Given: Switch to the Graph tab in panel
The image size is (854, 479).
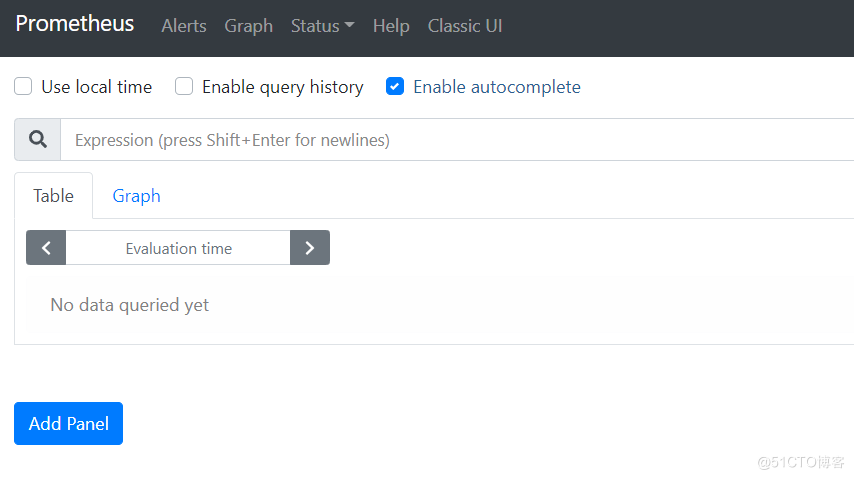Looking at the screenshot, I should tap(136, 196).
